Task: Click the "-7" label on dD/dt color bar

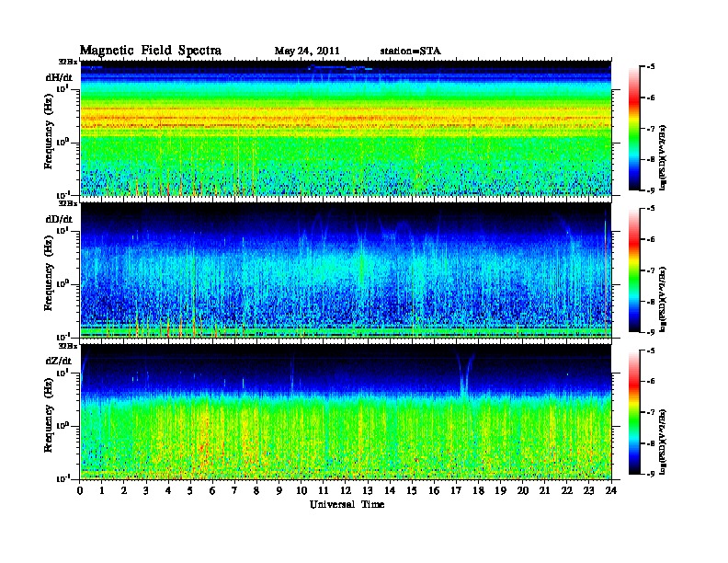Action: [x=650, y=270]
